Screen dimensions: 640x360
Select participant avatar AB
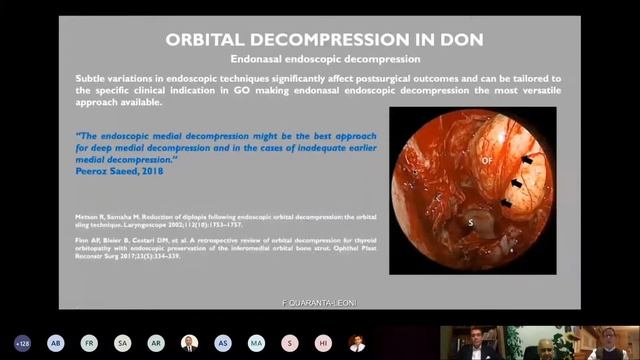click(x=56, y=344)
